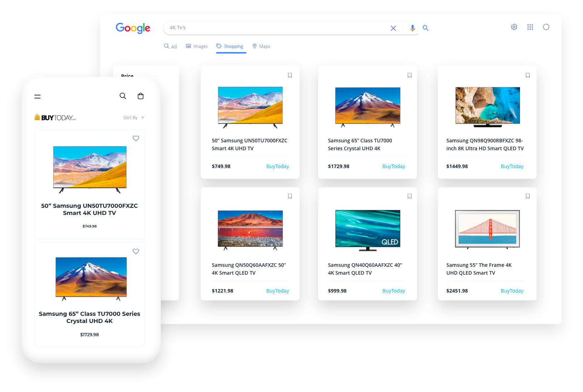
Task: Expand the Sort By dropdown
Action: (134, 118)
